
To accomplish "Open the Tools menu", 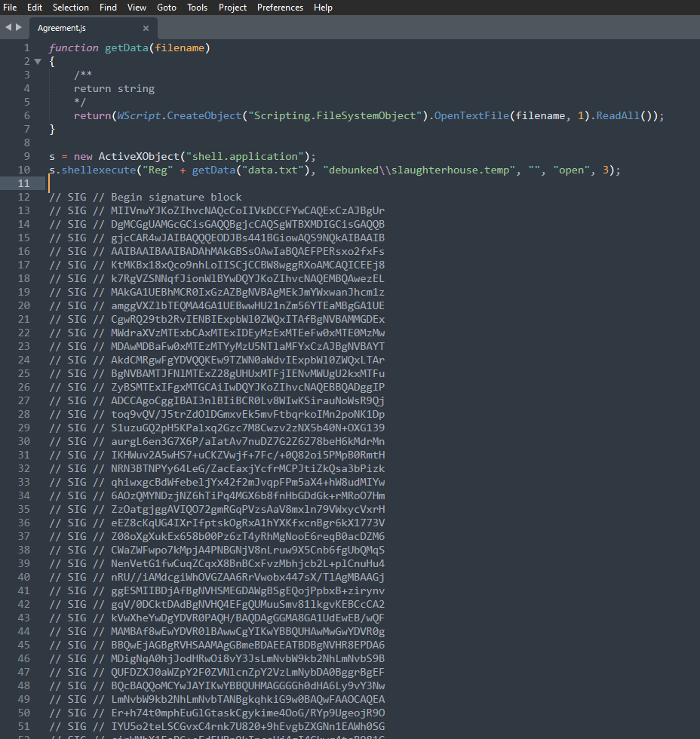I will click(197, 8).
